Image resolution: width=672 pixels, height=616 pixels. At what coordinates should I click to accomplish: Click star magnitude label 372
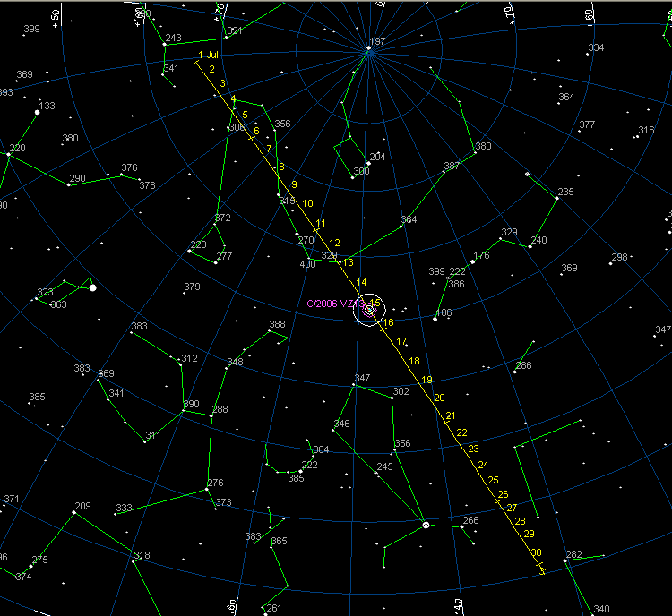222,218
